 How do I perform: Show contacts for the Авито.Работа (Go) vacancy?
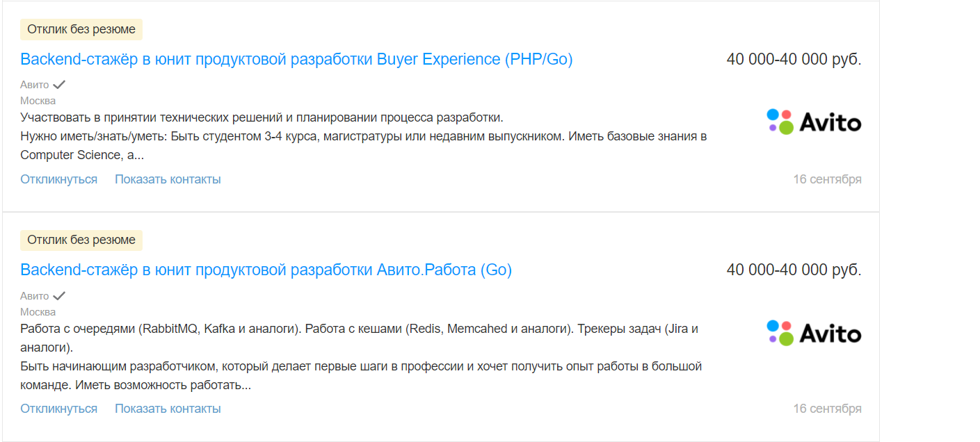pyautogui.click(x=168, y=409)
